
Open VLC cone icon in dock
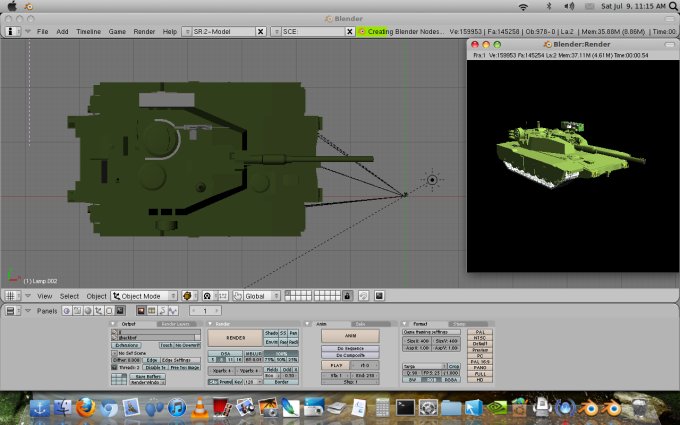(x=200, y=408)
